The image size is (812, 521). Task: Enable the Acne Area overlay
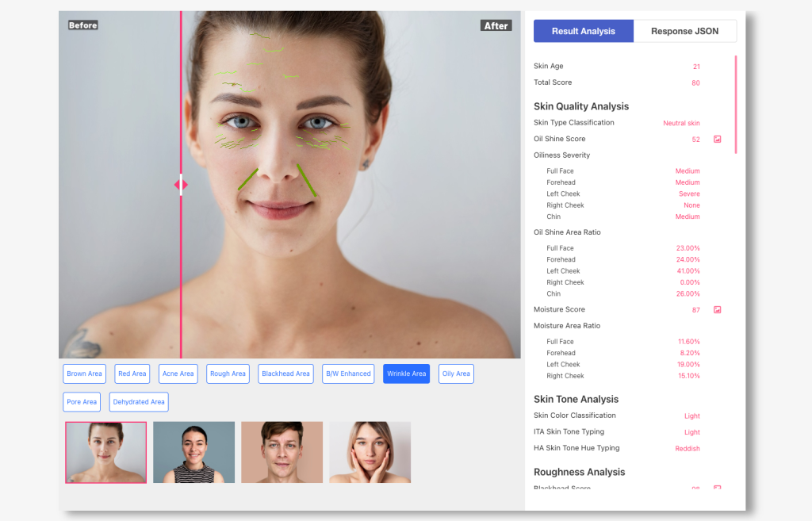click(178, 374)
